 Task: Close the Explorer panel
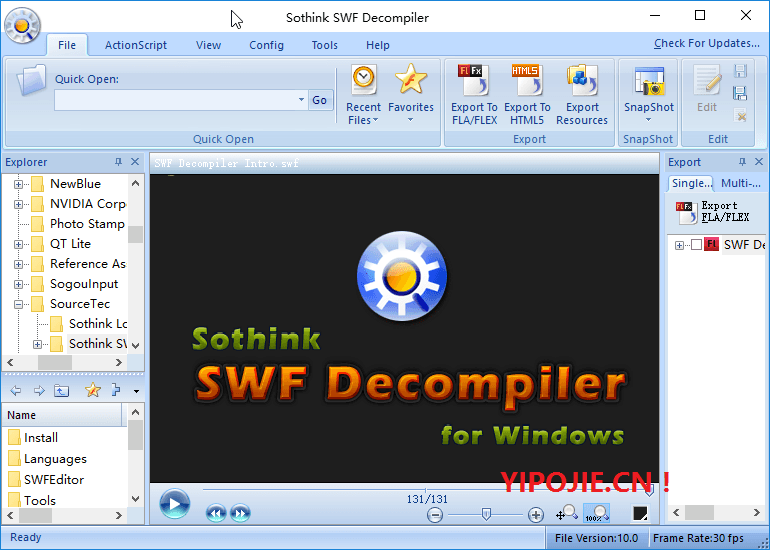(x=135, y=162)
